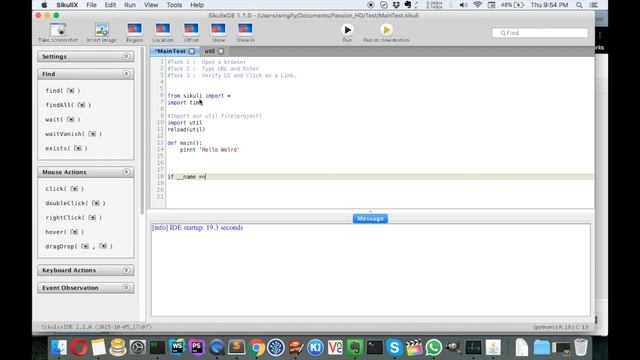Open the File menu
The width and height of the screenshot is (640, 360).
(x=91, y=5)
